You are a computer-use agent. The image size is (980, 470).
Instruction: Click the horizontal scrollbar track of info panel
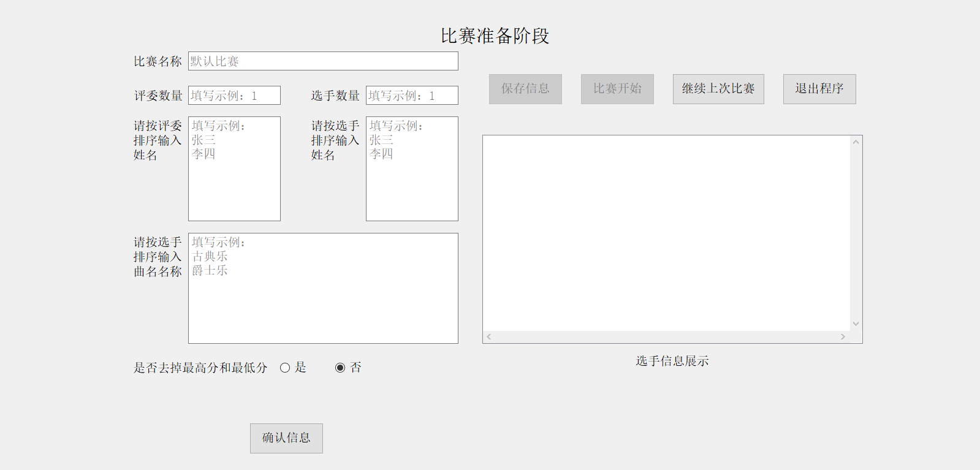pyautogui.click(x=666, y=337)
